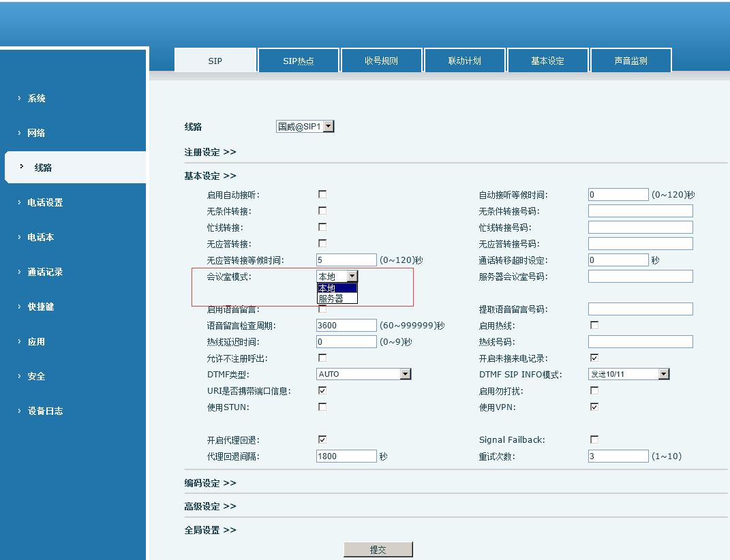Open 快捷键 in the sidebar

click(x=40, y=307)
